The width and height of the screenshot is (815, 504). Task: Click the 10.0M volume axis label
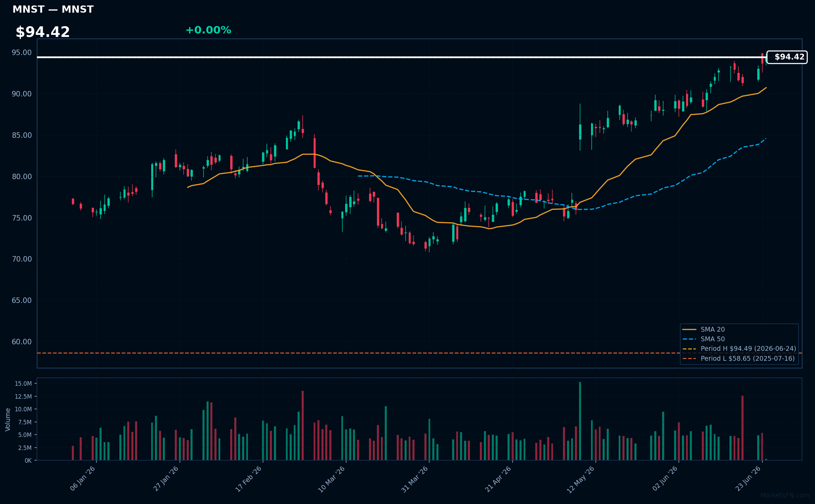click(23, 409)
